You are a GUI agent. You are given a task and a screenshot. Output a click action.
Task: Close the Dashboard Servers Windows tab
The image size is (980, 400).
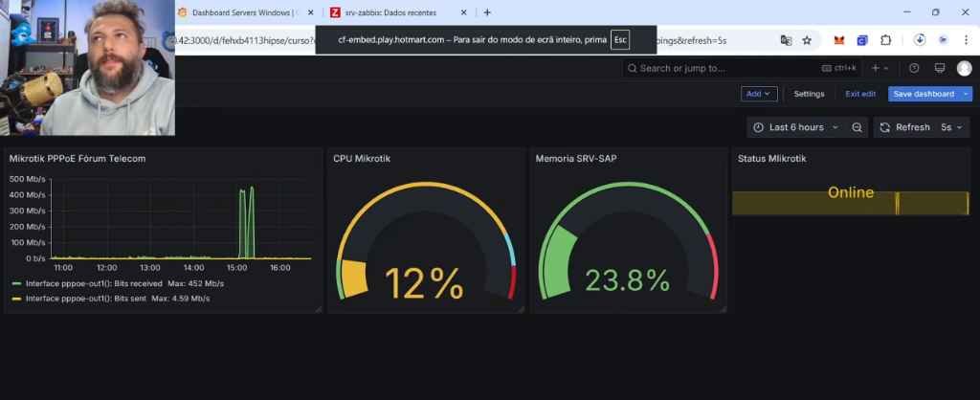[311, 12]
